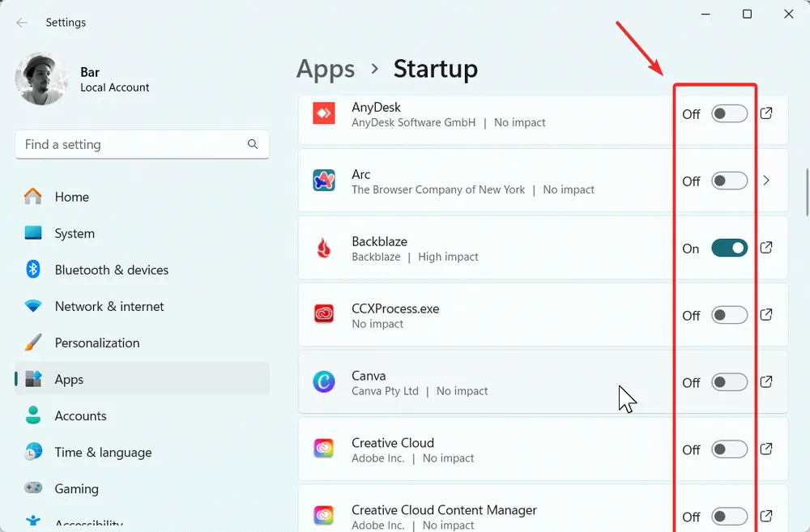Click the Creative Cloud Content Manager icon
This screenshot has height=532, width=810.
point(324,515)
